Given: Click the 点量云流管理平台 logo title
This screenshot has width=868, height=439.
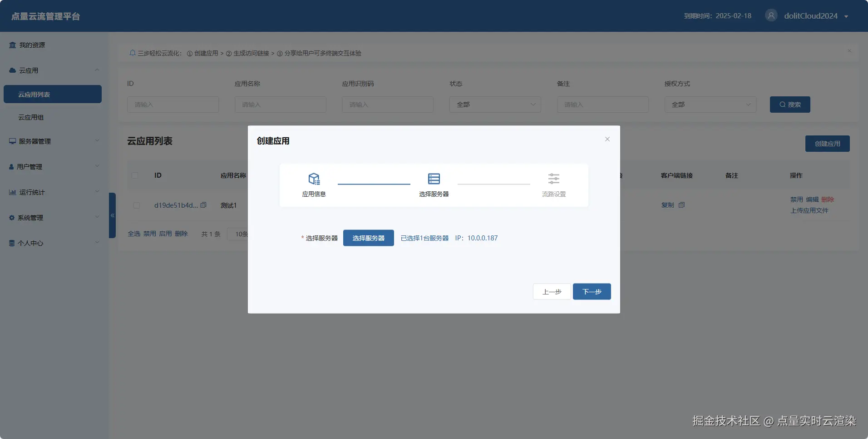Looking at the screenshot, I should point(45,16).
